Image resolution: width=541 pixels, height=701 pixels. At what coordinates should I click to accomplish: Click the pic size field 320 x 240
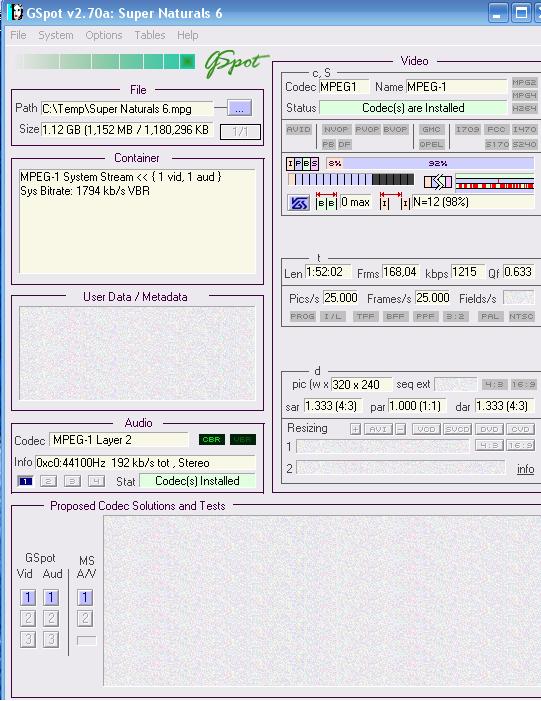coord(361,384)
